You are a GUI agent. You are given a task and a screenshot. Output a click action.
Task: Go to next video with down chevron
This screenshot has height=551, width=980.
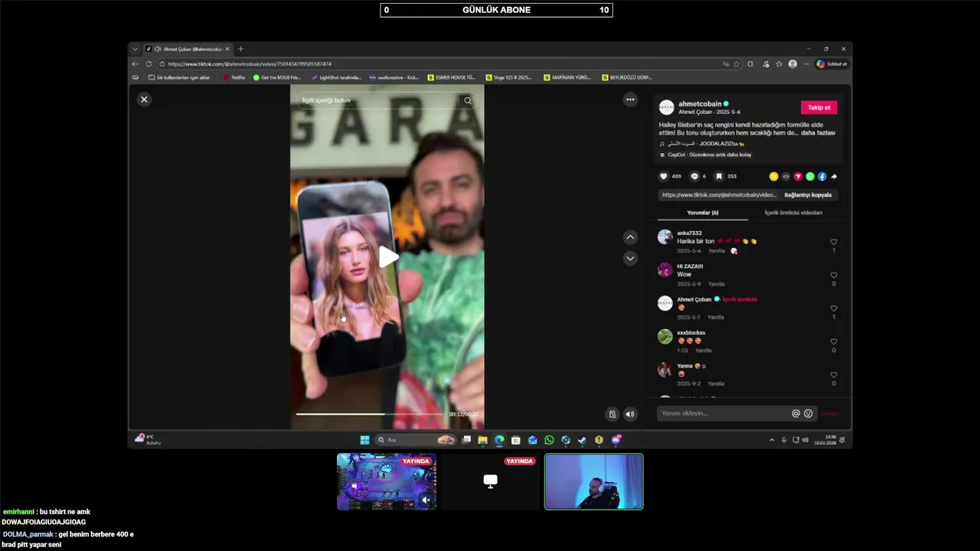(630, 258)
